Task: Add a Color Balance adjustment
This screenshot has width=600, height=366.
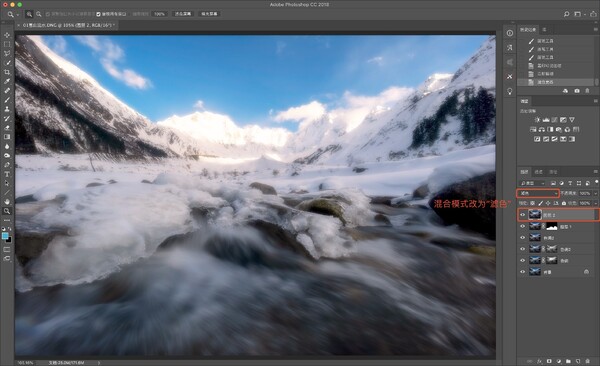Action: click(x=541, y=129)
